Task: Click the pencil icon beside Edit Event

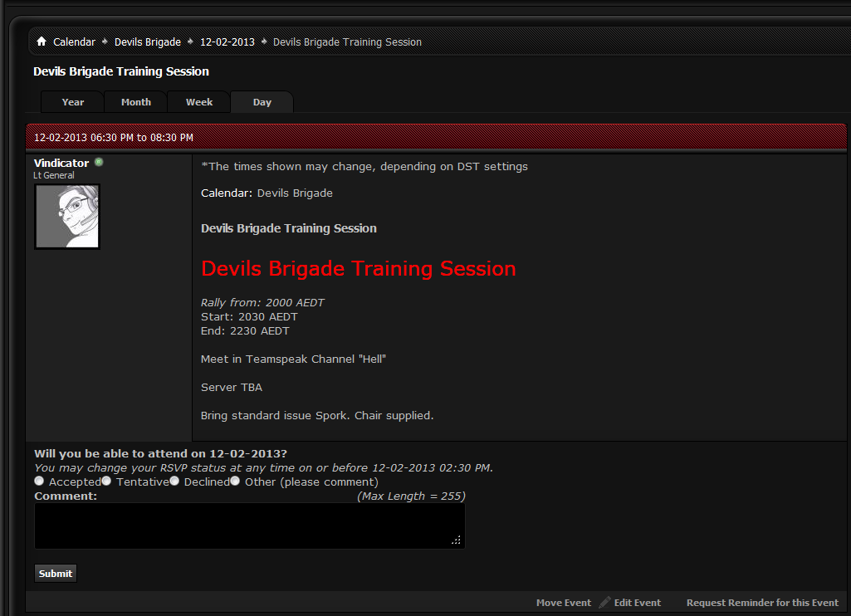Action: click(604, 602)
